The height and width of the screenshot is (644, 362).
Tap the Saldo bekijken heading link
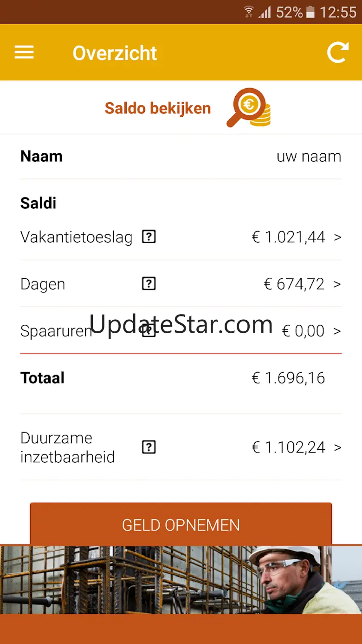coord(158,108)
